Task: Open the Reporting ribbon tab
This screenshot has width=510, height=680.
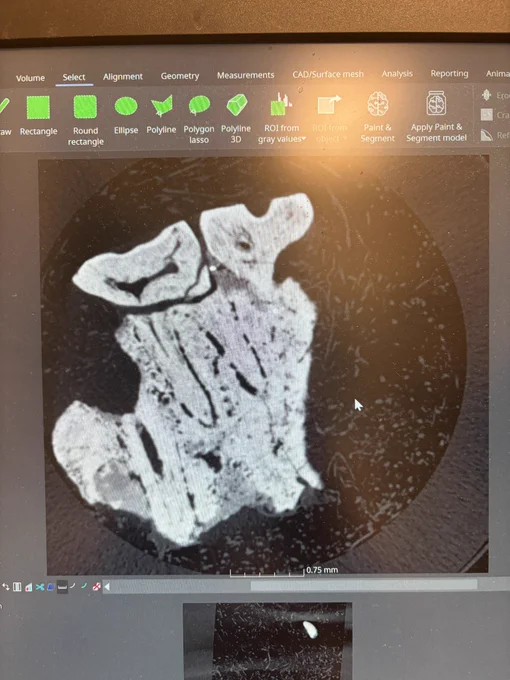Action: click(449, 73)
